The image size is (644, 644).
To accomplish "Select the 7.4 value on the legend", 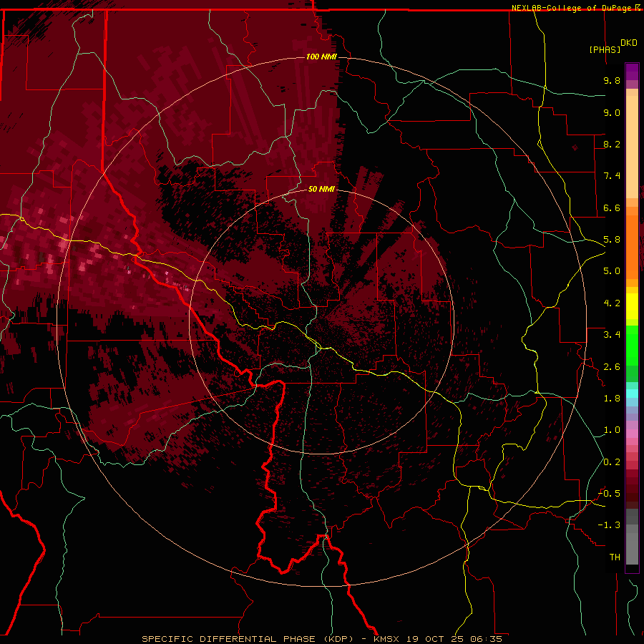I will [x=612, y=176].
